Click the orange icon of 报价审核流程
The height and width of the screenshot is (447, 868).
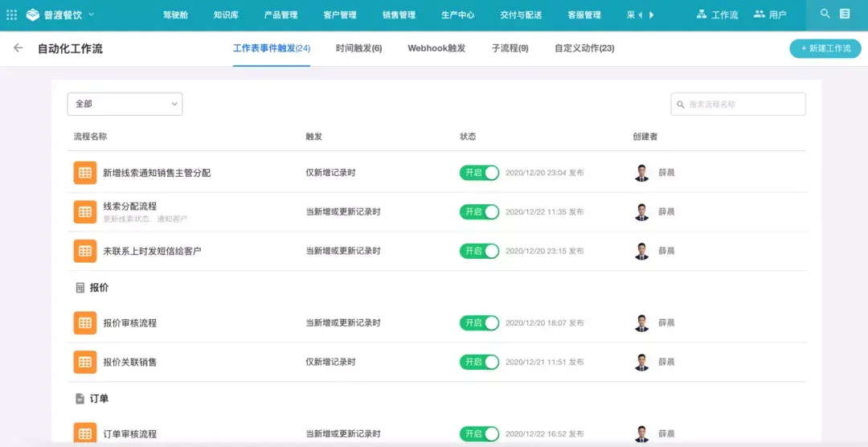coord(84,323)
